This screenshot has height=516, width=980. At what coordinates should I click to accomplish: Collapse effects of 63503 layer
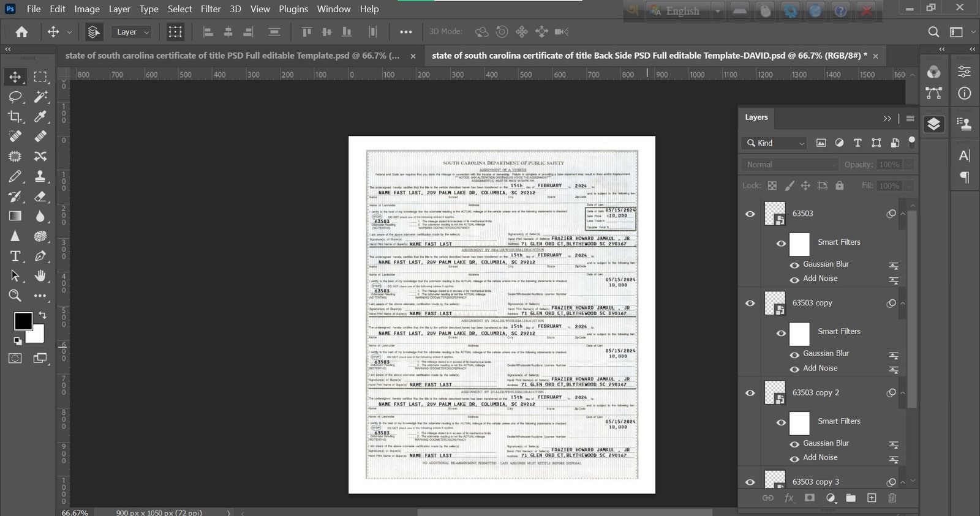coord(902,214)
